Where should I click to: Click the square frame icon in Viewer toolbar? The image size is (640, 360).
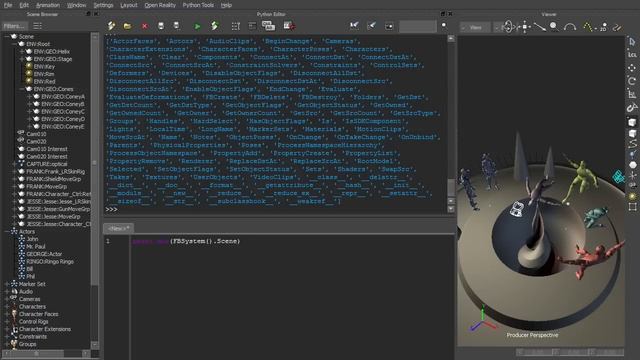pos(632,207)
